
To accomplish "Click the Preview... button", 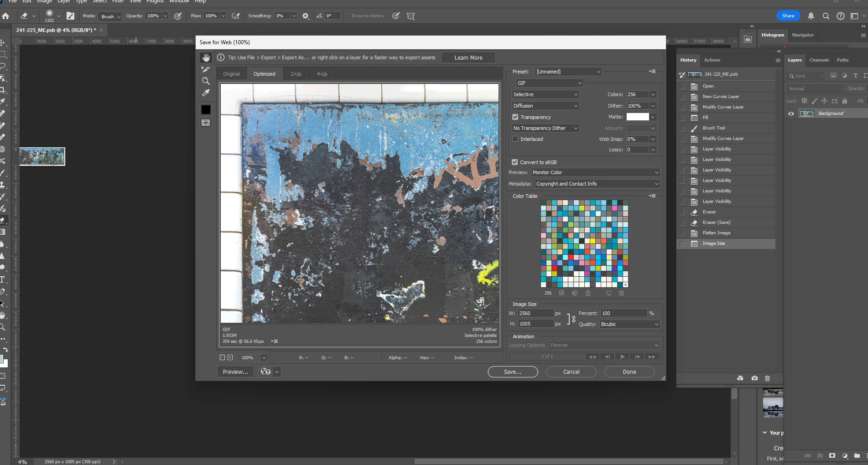I will tap(235, 372).
